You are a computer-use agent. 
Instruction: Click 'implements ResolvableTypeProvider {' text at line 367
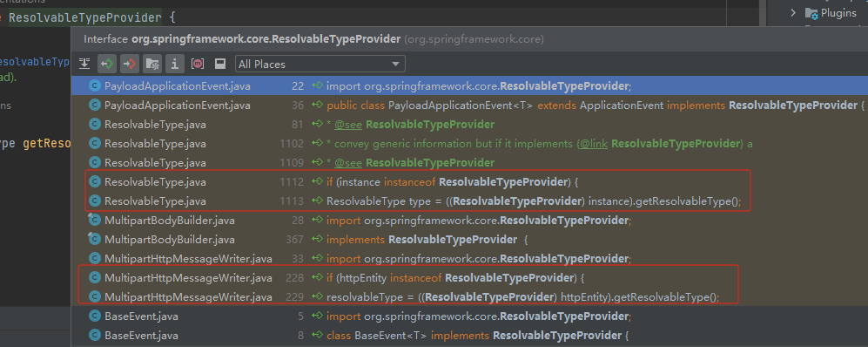point(427,240)
